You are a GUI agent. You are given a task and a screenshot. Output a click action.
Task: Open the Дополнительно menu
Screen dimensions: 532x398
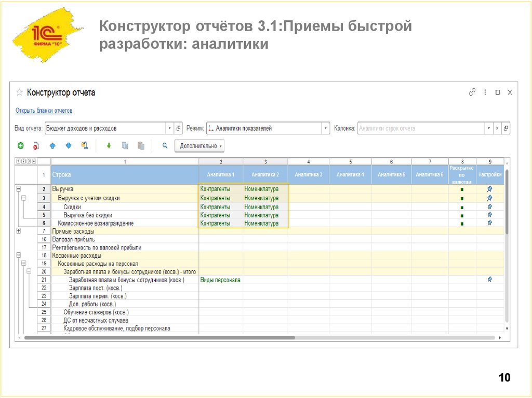[x=200, y=145]
